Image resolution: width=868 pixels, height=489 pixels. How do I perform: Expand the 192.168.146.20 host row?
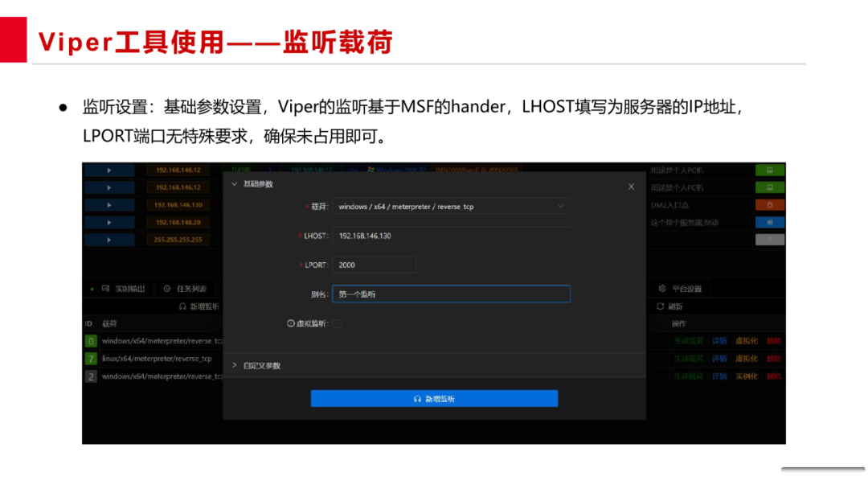tap(109, 223)
